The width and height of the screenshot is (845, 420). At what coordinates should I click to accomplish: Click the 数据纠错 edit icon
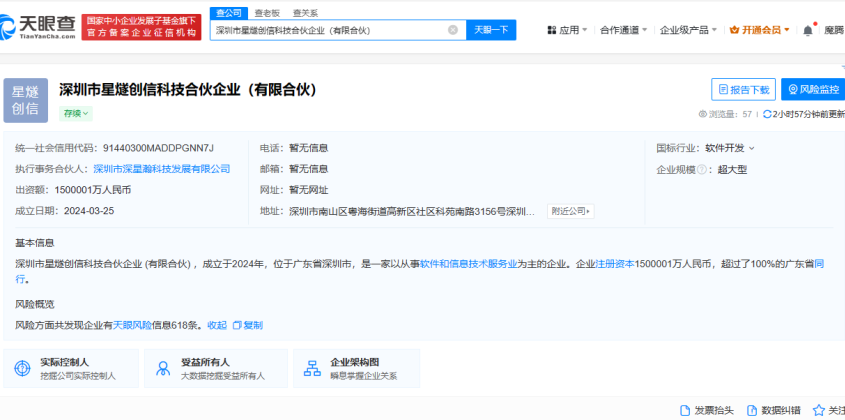click(752, 410)
